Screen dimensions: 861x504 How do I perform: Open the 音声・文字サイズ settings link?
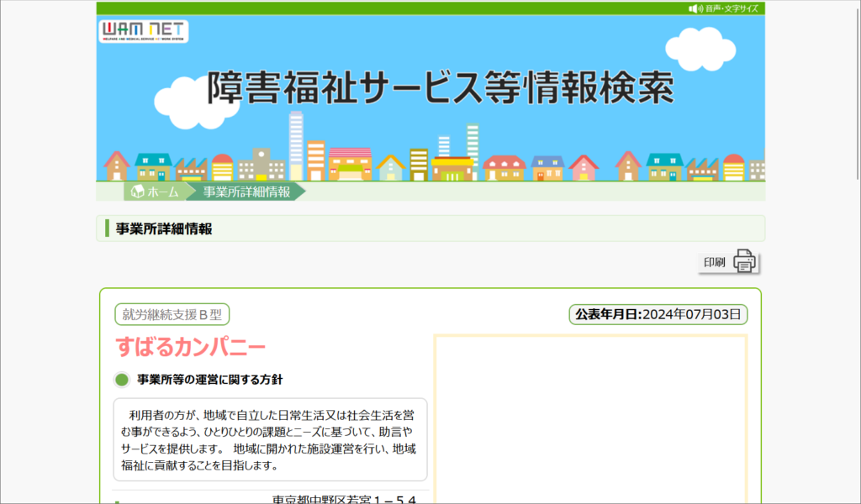[x=730, y=8]
